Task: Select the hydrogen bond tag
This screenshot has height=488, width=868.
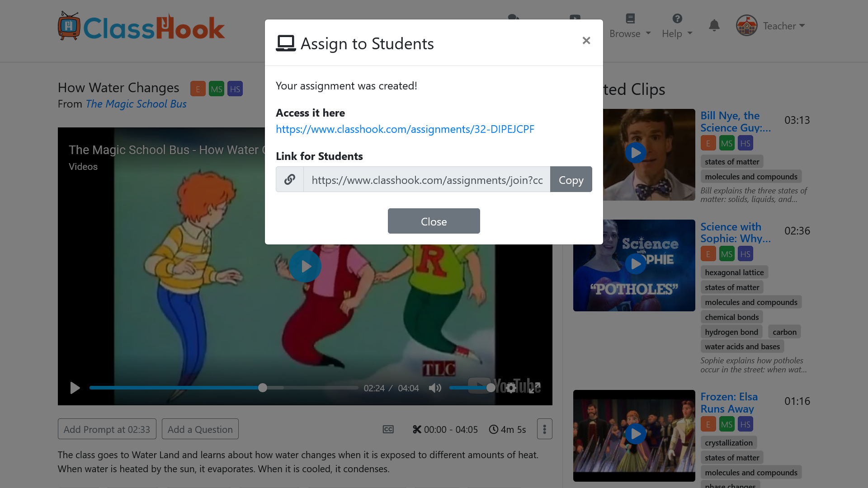Action: click(731, 332)
